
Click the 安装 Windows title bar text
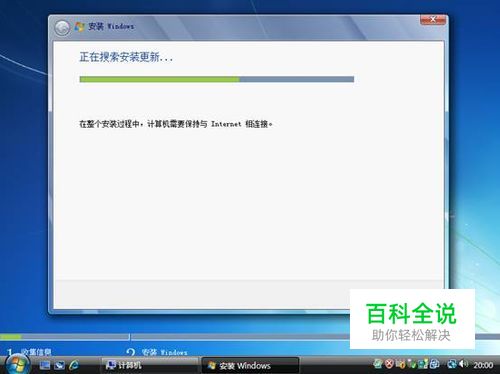[x=111, y=27]
